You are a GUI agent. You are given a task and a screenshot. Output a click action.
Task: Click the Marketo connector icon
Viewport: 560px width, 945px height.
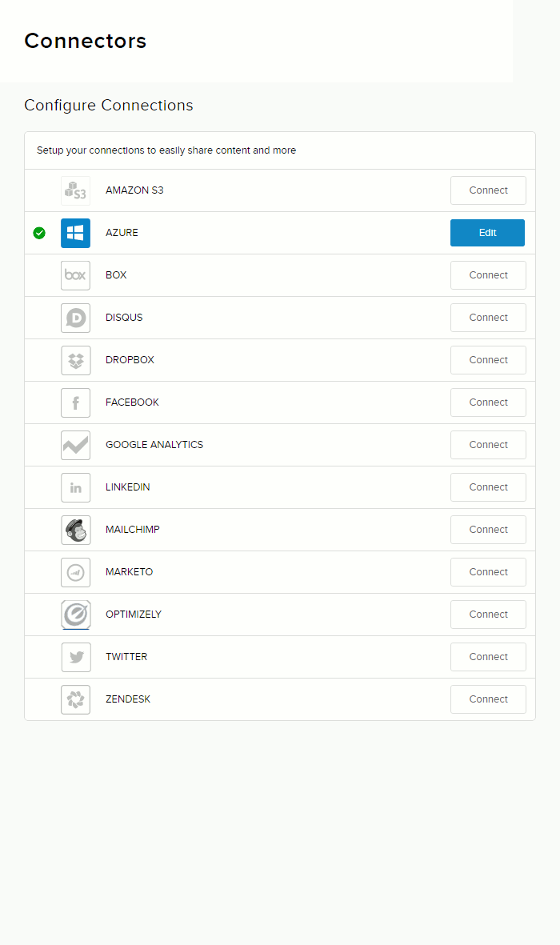(x=75, y=572)
